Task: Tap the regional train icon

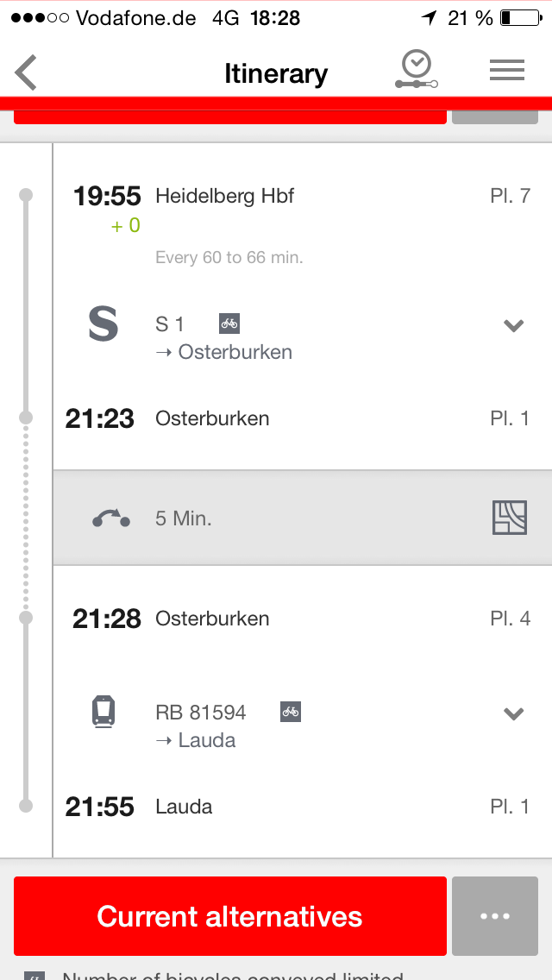Action: pos(103,713)
